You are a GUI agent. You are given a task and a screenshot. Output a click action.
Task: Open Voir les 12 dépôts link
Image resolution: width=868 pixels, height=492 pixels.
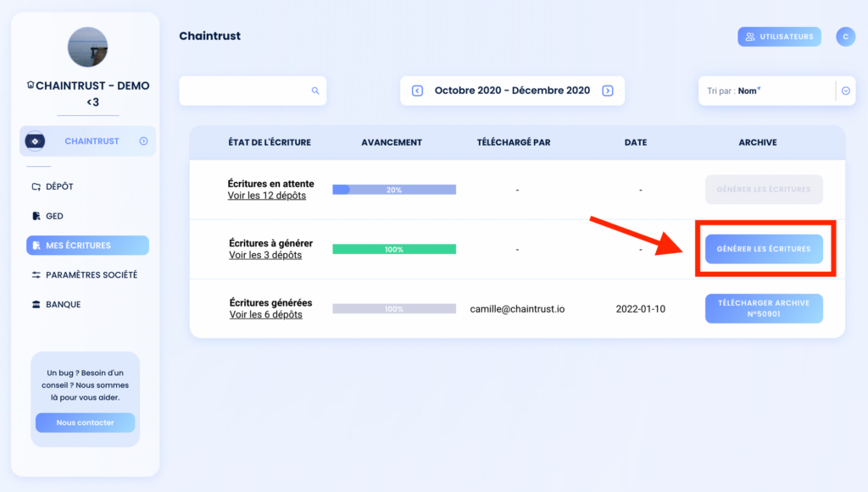point(267,196)
